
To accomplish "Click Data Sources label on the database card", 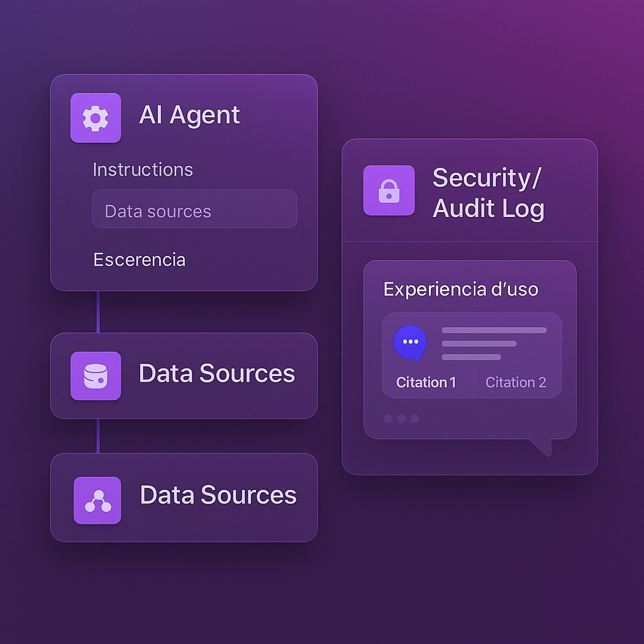I will pos(216,374).
